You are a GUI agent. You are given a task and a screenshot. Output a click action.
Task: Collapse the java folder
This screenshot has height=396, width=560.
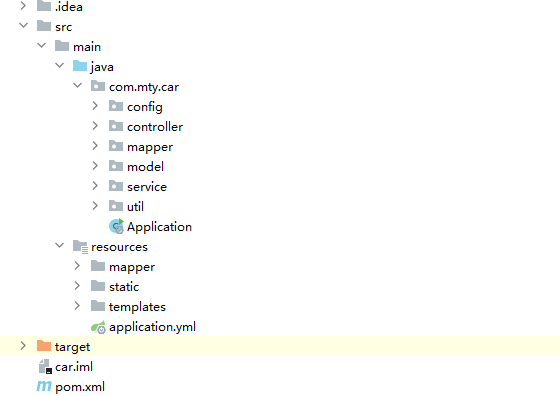click(x=59, y=66)
